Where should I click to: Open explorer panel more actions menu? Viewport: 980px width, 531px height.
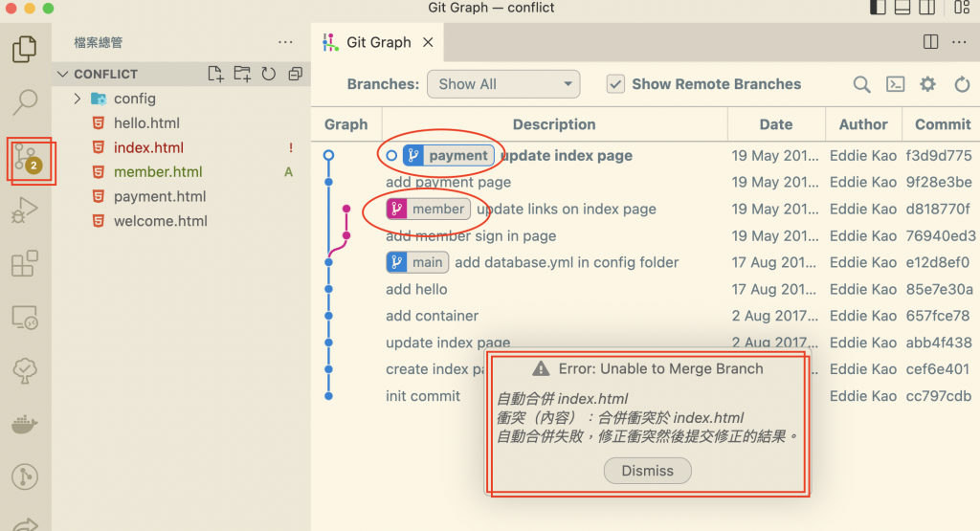285,42
